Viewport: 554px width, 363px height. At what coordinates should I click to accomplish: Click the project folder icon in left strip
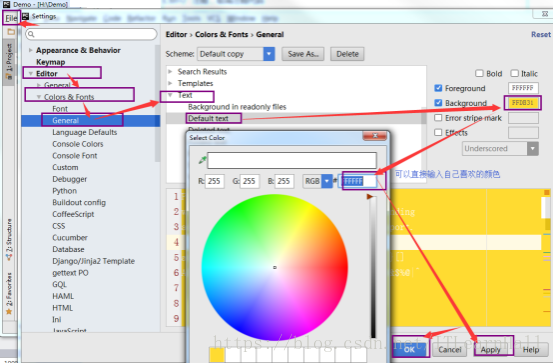click(x=11, y=32)
